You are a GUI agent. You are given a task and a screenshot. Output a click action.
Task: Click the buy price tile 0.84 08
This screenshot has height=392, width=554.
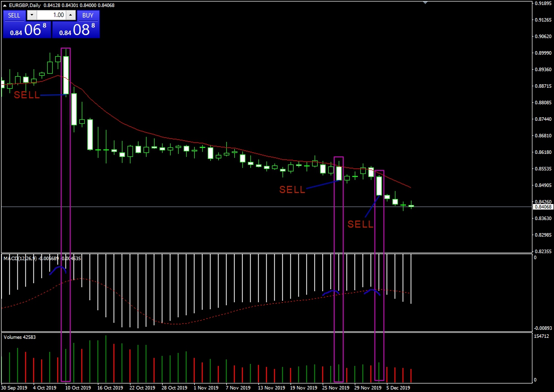[76, 30]
